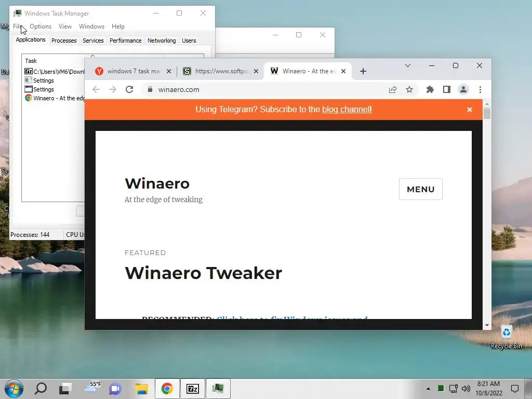Select the C:\Users\VM6 7-Zip task
532x399 pixels.
tap(54, 72)
